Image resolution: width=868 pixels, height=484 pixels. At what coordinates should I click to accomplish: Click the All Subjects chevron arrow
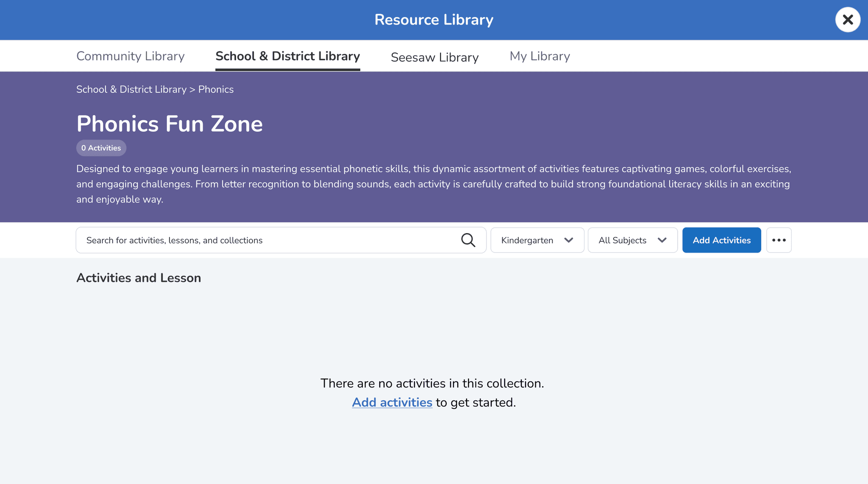point(662,240)
